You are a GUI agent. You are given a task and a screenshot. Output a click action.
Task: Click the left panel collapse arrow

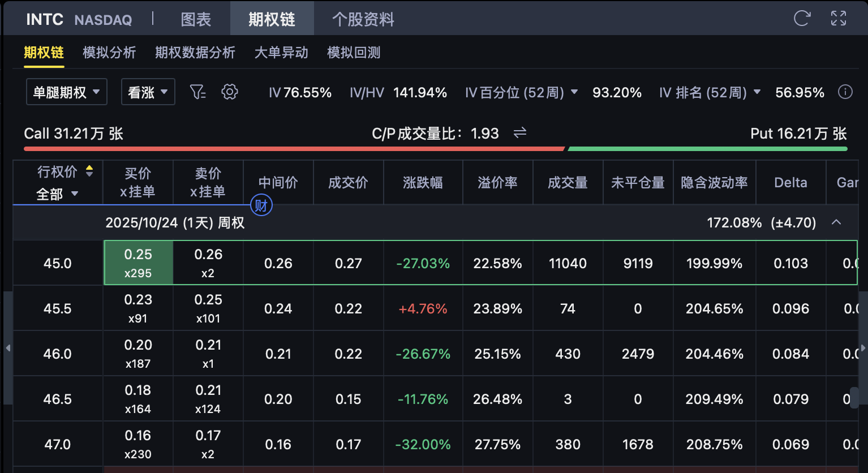coord(8,348)
